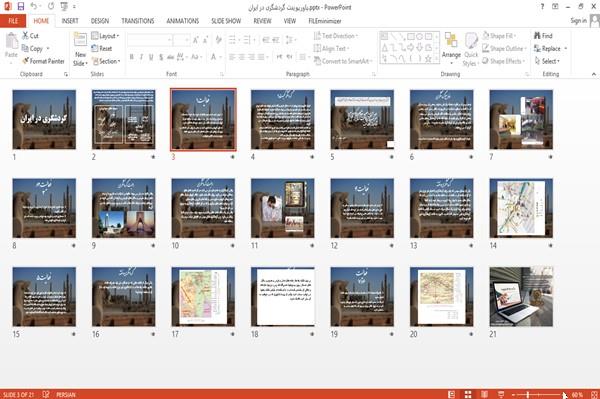Toggle text Shadow formatting

161,57
